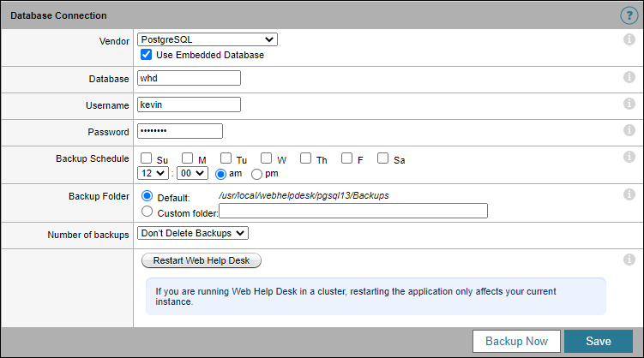Click the info icon for Number of backups
Image resolution: width=644 pixels, height=358 pixels.
point(629,232)
